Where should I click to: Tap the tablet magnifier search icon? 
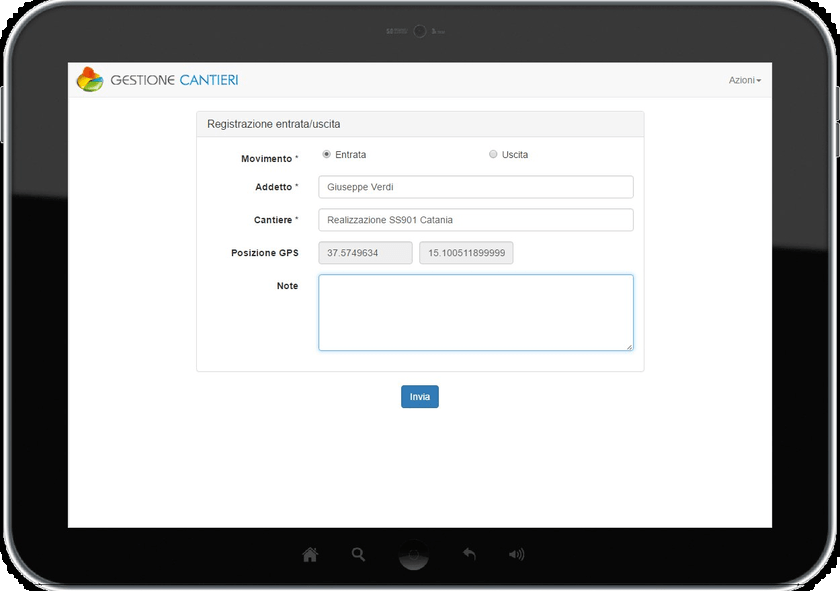pos(358,554)
